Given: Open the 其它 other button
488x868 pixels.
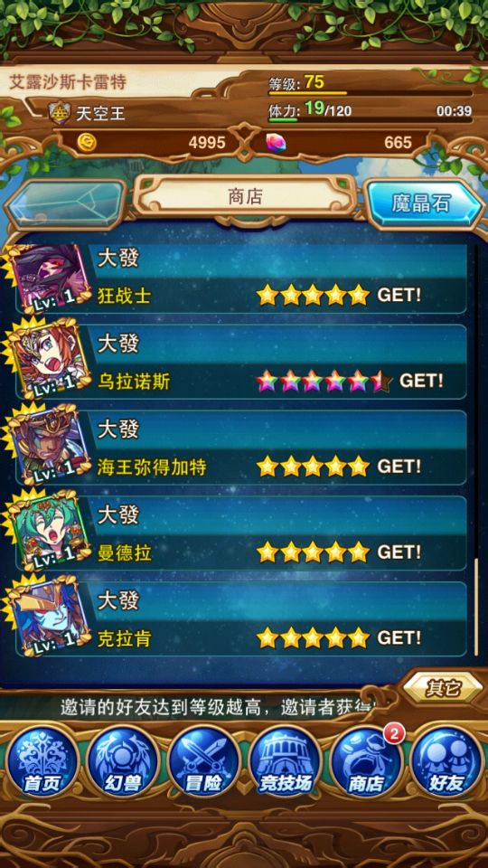Looking at the screenshot, I should pos(443,688).
